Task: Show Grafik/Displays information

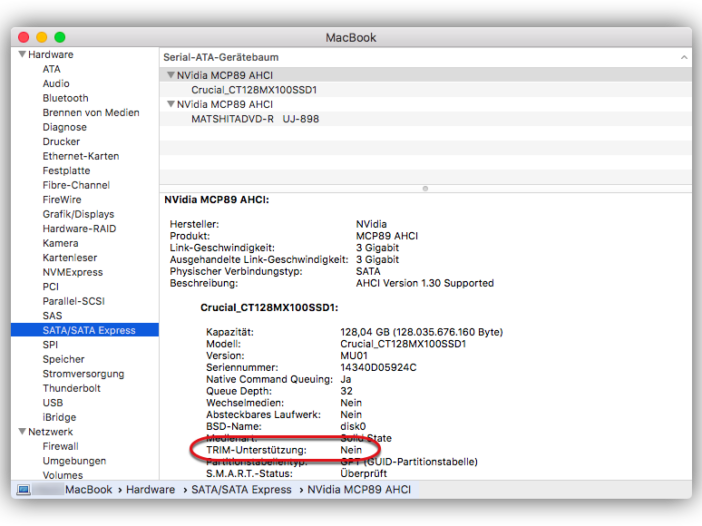Action: (78, 214)
